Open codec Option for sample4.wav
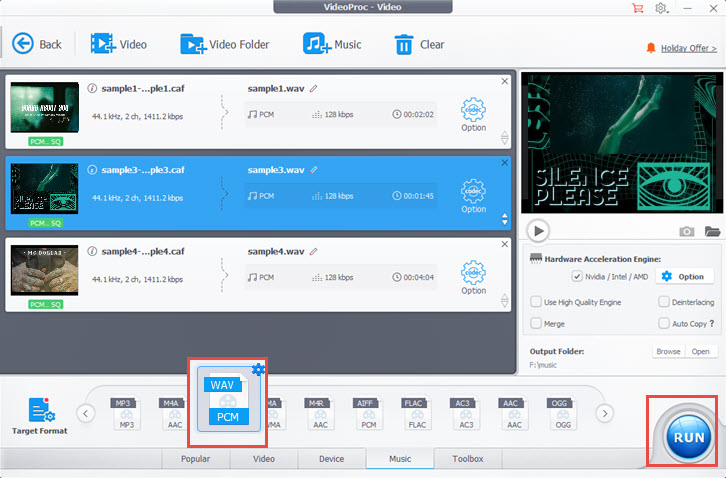 [473, 278]
